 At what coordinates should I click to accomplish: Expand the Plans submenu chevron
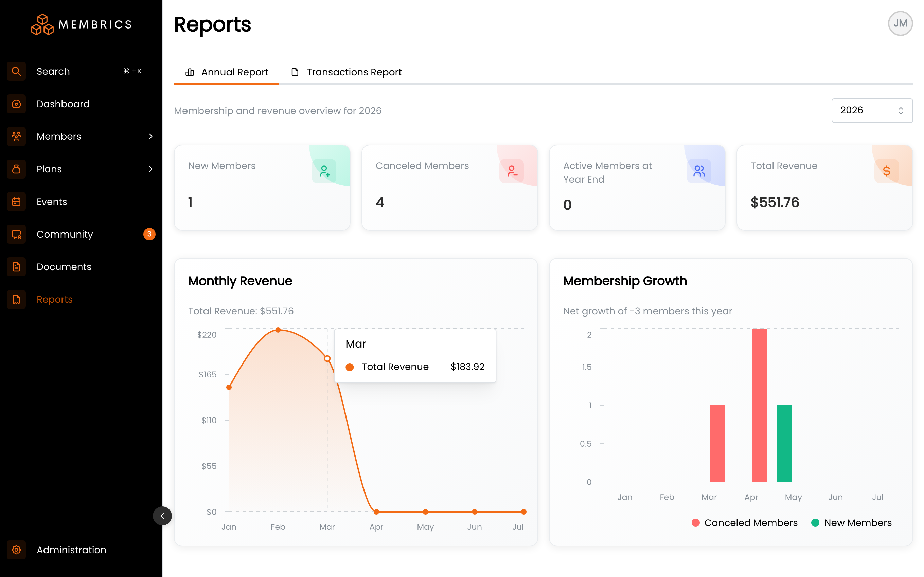click(x=151, y=169)
